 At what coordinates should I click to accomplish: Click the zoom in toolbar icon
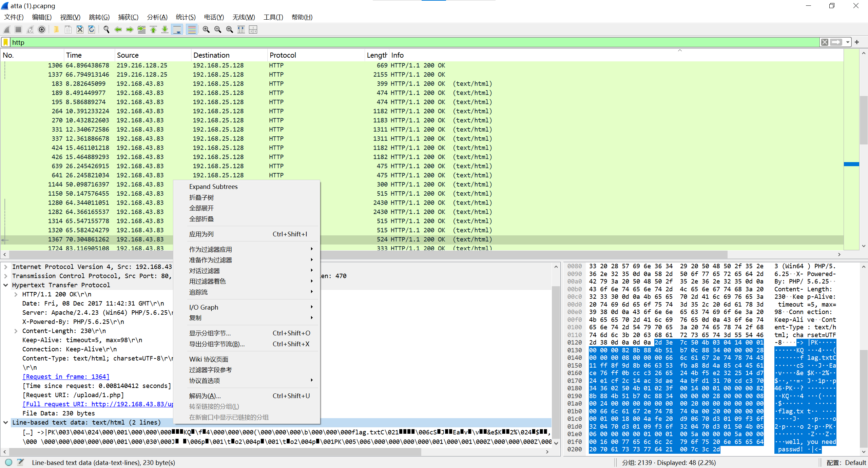click(206, 30)
